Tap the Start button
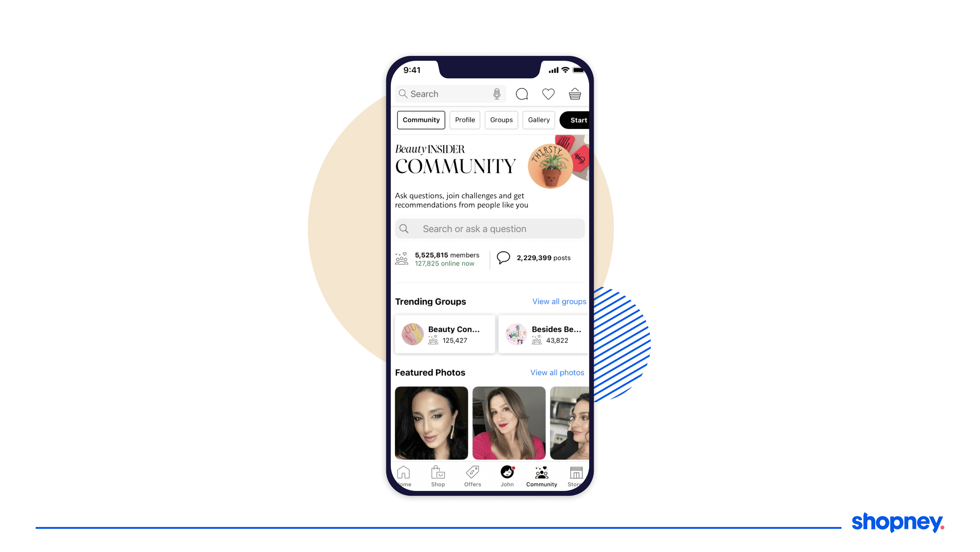Screen dimensions: 980x552 [x=576, y=120]
